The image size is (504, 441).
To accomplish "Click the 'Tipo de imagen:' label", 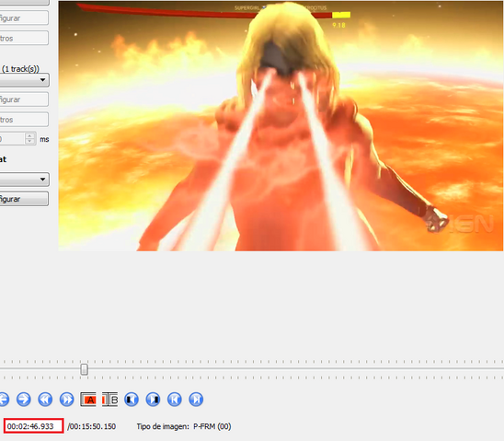I will 163,426.
